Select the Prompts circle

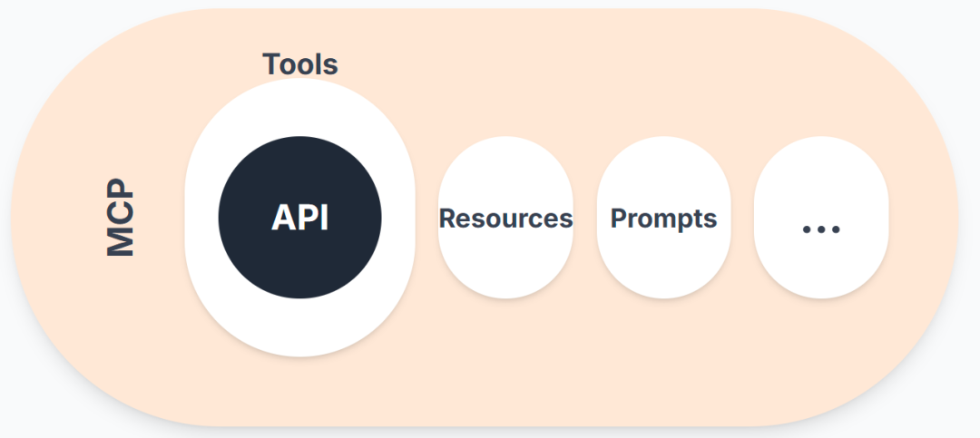[x=663, y=218]
